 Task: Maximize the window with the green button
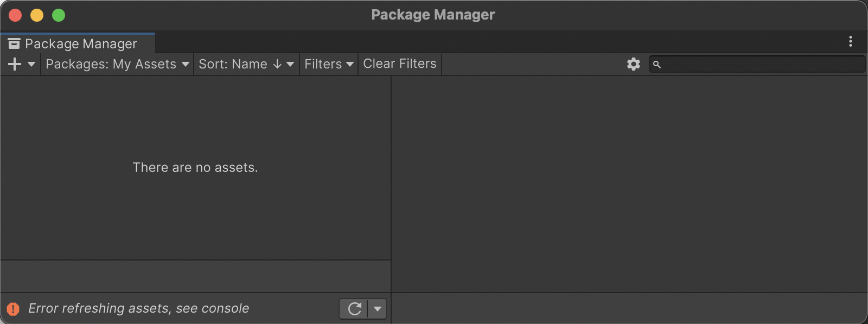59,15
